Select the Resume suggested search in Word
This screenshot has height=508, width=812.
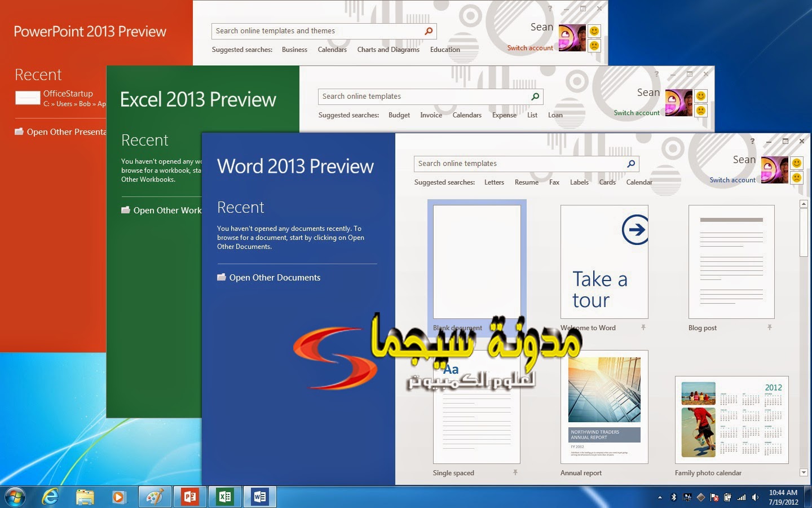[526, 182]
